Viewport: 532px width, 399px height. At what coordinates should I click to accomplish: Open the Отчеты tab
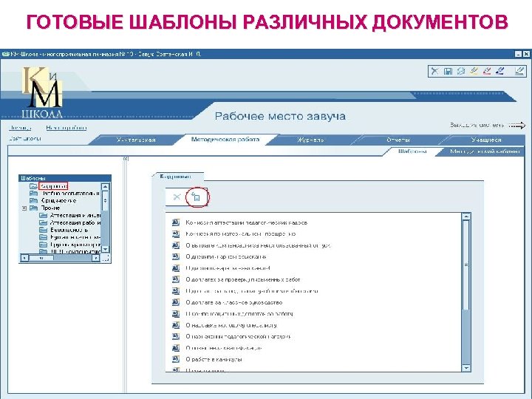coord(398,140)
